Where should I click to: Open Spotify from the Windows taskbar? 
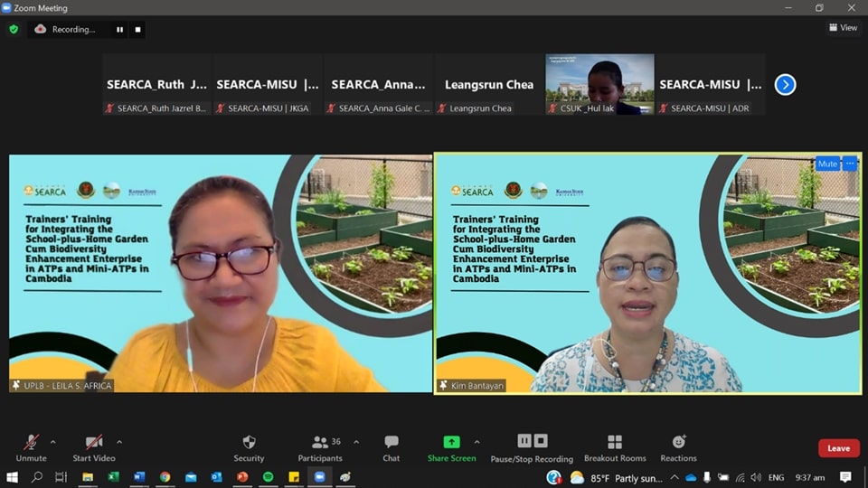pos(269,477)
